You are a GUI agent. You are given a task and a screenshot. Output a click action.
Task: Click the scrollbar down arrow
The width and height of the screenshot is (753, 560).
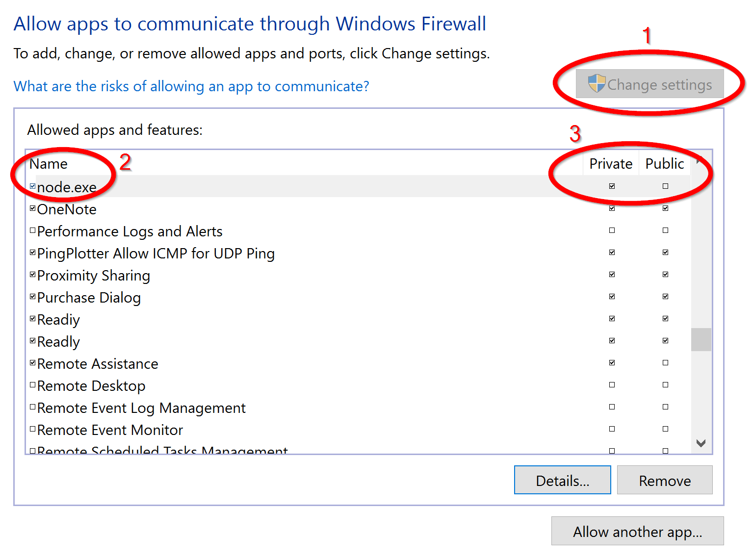point(701,443)
